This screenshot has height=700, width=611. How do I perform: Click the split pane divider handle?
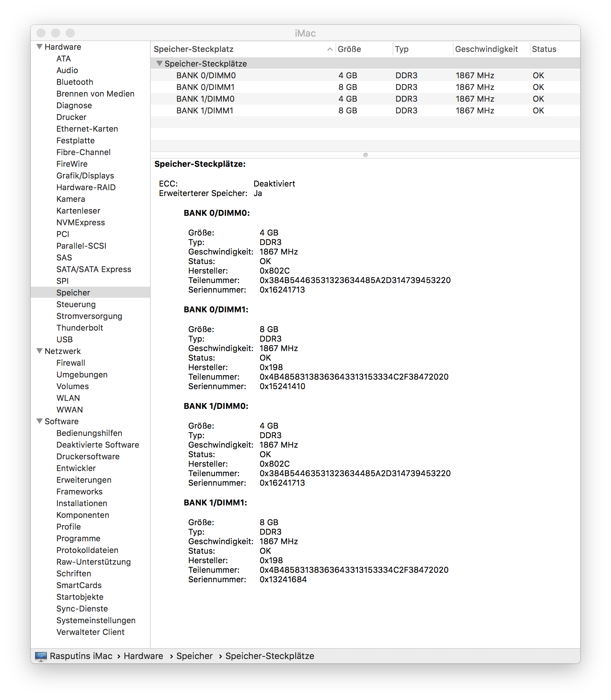365,155
